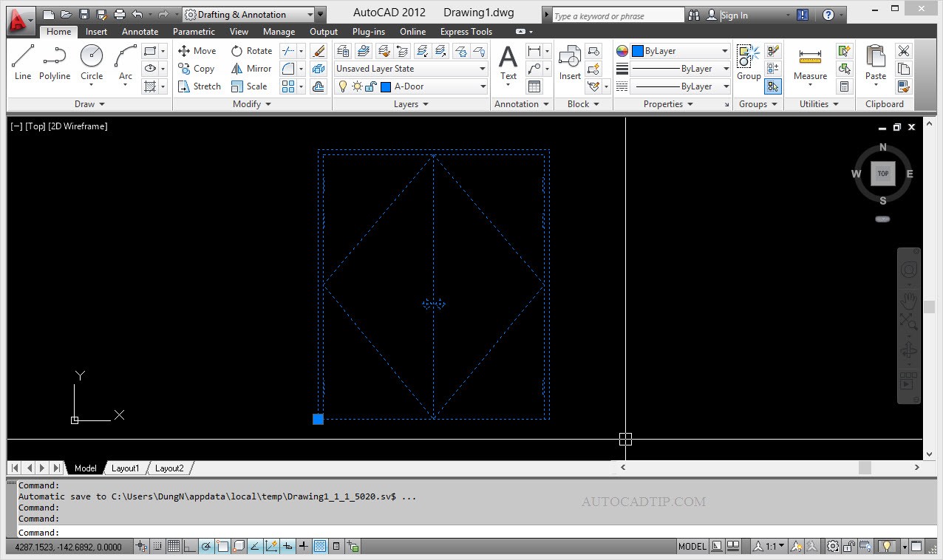Click the Sign In link

[x=734, y=14]
